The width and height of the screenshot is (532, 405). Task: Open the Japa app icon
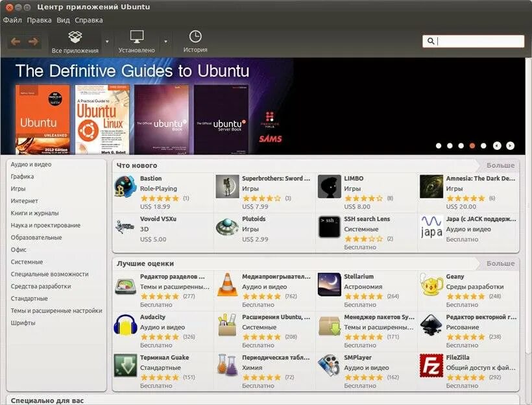[x=431, y=227]
